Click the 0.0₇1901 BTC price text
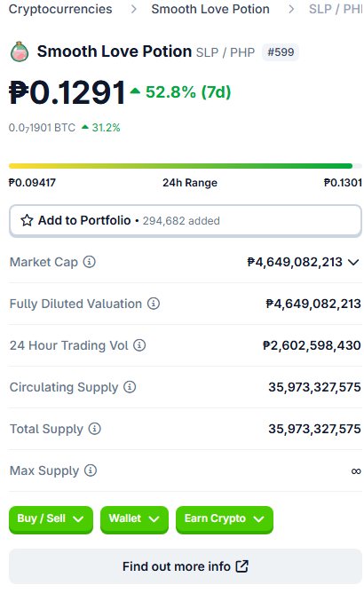This screenshot has width=364, height=593. (x=42, y=128)
